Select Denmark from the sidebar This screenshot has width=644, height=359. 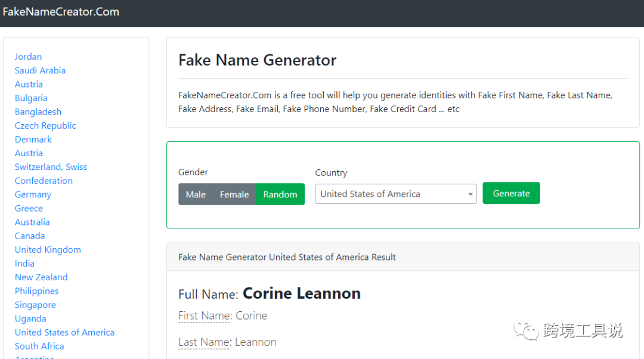[33, 139]
